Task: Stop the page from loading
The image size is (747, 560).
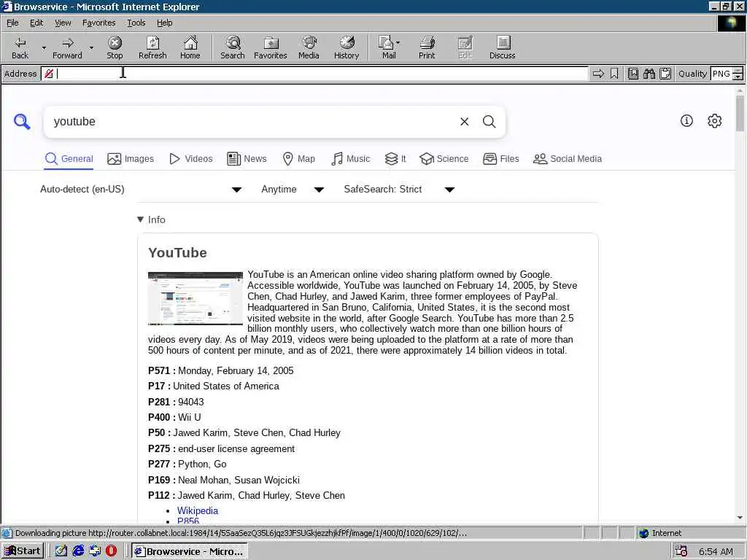Action: point(115,47)
